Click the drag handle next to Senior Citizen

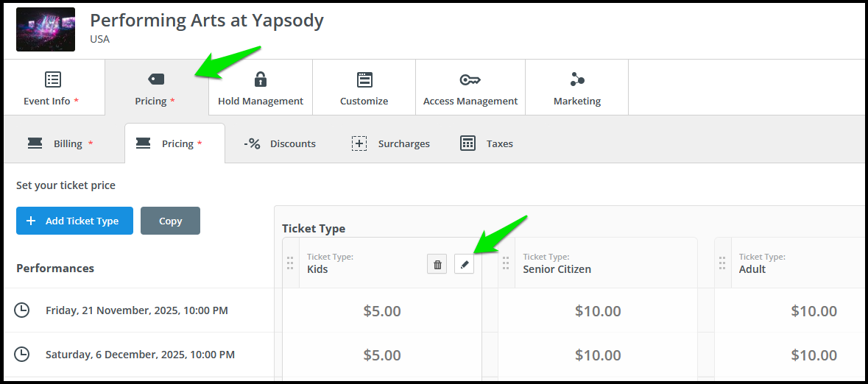pyautogui.click(x=505, y=263)
